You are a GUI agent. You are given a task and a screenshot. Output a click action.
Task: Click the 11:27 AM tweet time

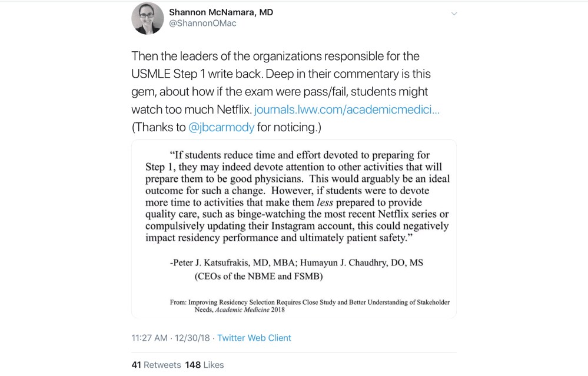pos(150,338)
